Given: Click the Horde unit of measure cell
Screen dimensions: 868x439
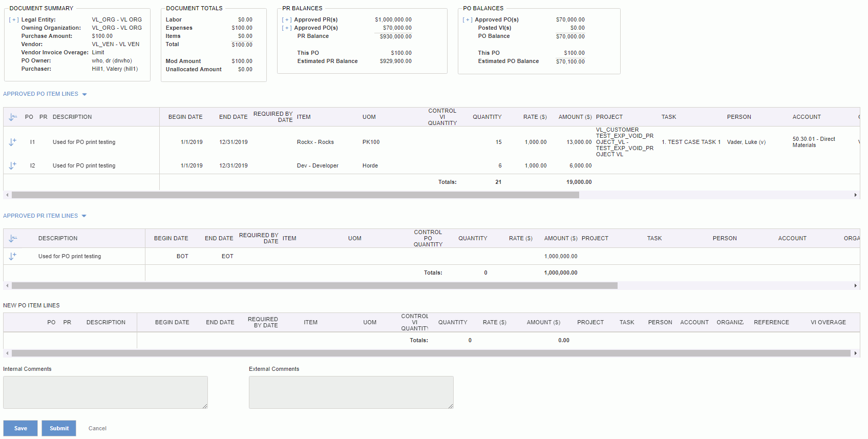Looking at the screenshot, I should [370, 166].
